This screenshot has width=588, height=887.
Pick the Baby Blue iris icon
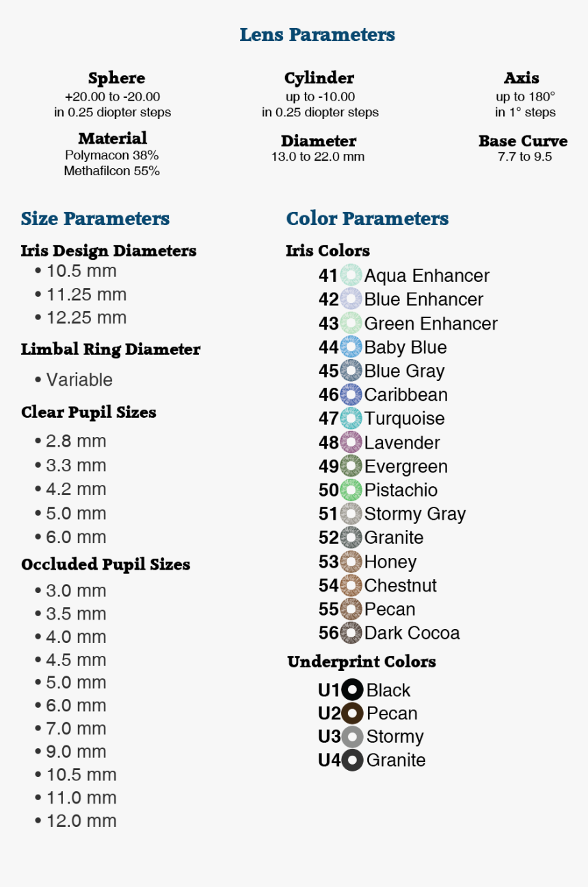(x=351, y=347)
